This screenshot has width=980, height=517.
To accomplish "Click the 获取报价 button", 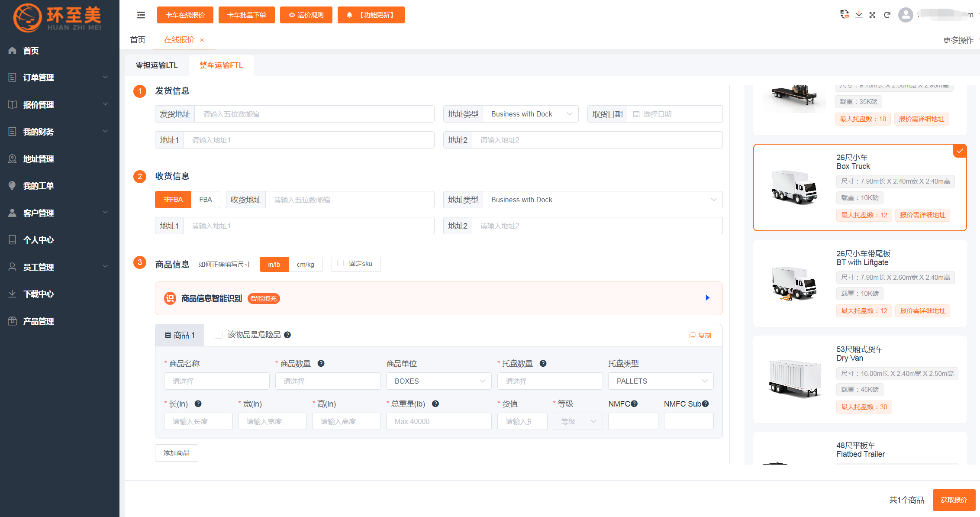I will tap(954, 500).
